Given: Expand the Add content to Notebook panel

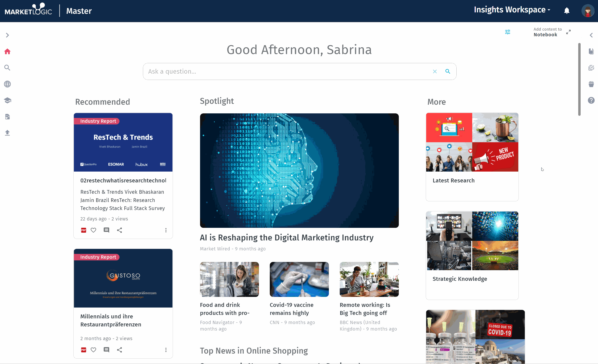Looking at the screenshot, I should tap(568, 32).
